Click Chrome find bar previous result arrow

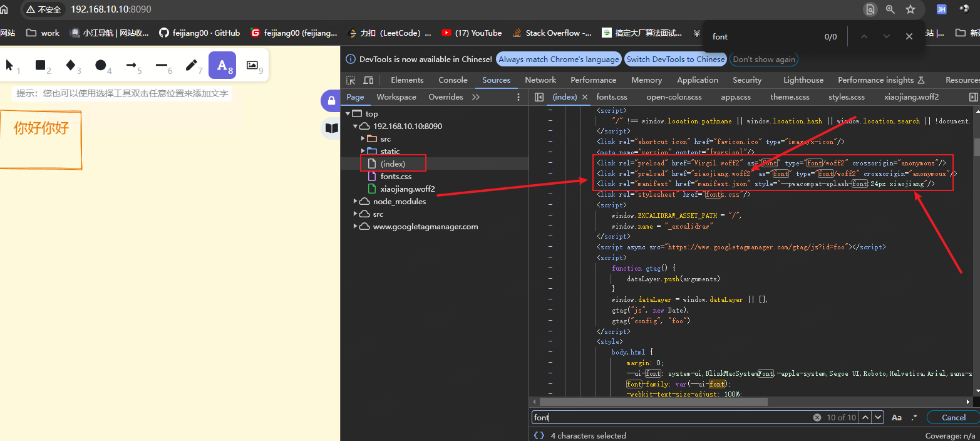864,36
